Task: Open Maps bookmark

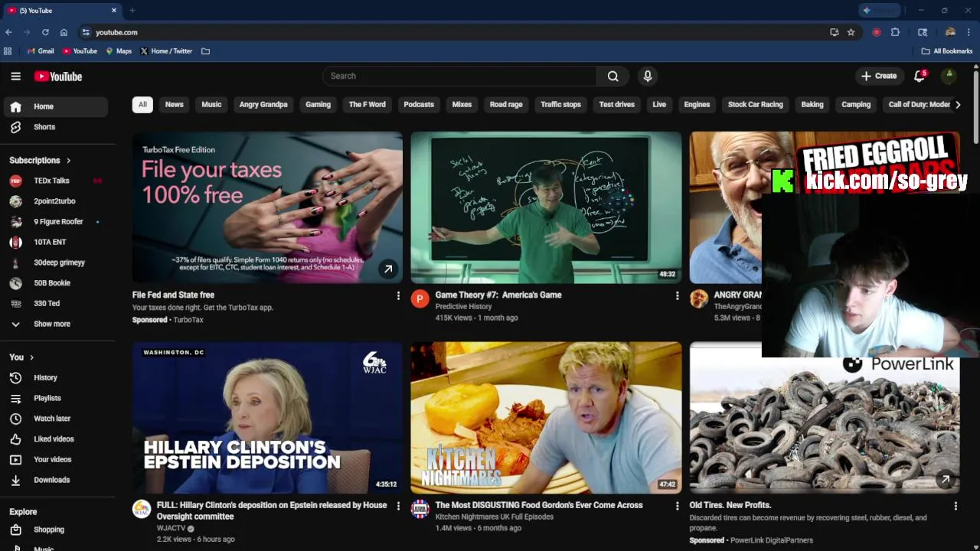Action: pos(119,51)
